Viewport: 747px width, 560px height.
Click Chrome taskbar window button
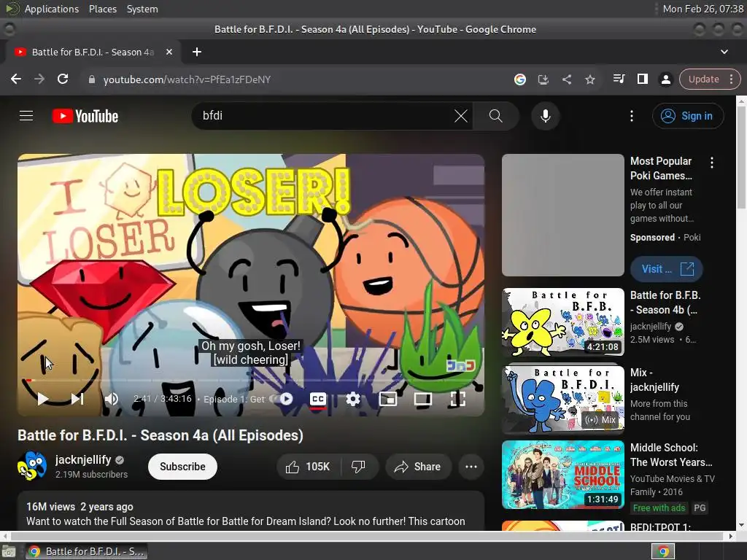(86, 551)
